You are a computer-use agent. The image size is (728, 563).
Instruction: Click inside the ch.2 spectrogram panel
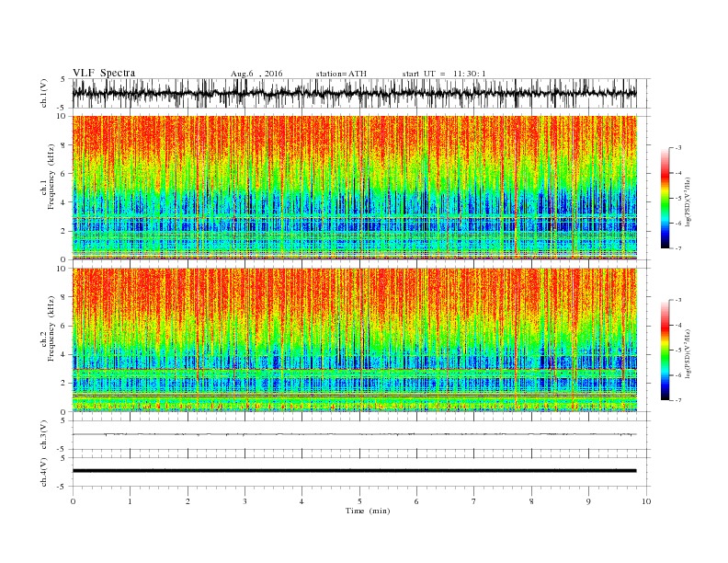[x=354, y=339]
